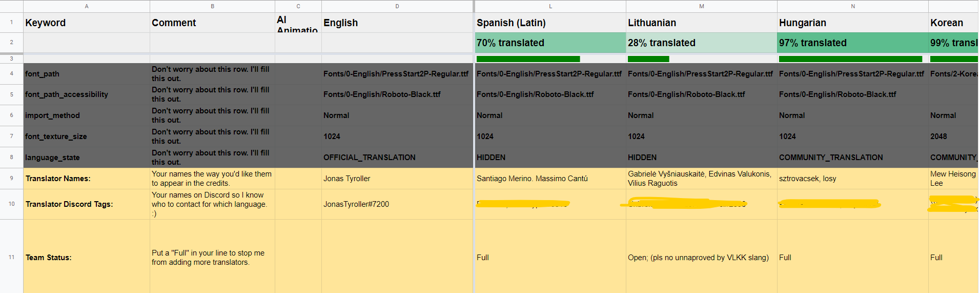Click row 11 header number

coord(11,257)
